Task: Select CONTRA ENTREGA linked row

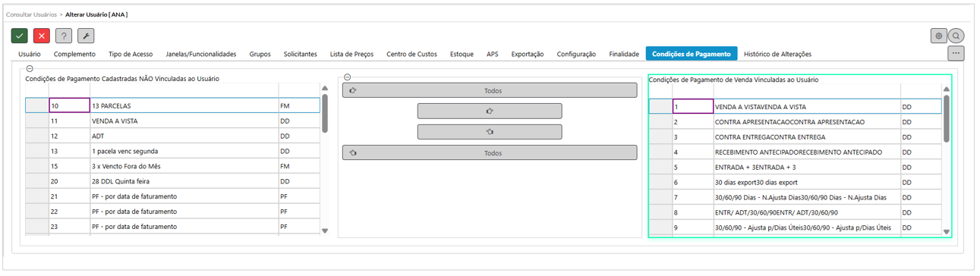Action: pos(795,136)
